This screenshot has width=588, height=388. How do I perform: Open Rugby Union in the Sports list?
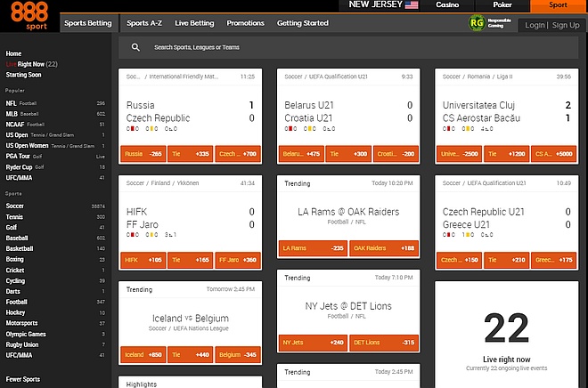click(55, 344)
